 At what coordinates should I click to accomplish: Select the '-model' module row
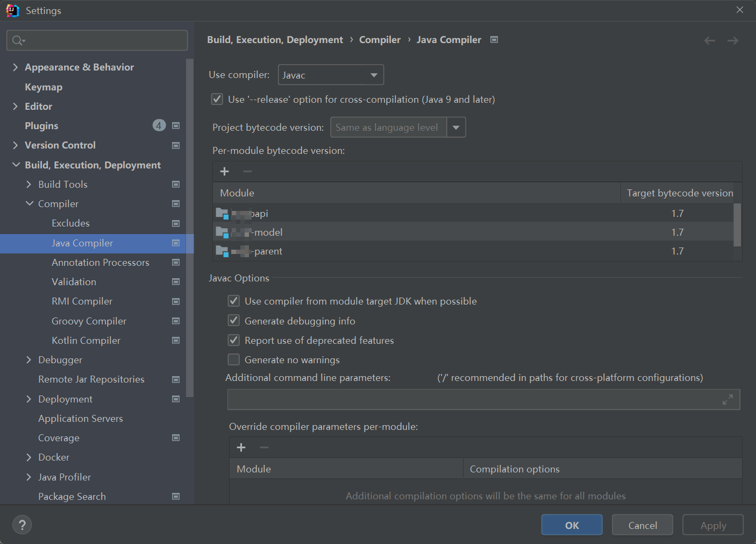pyautogui.click(x=473, y=232)
